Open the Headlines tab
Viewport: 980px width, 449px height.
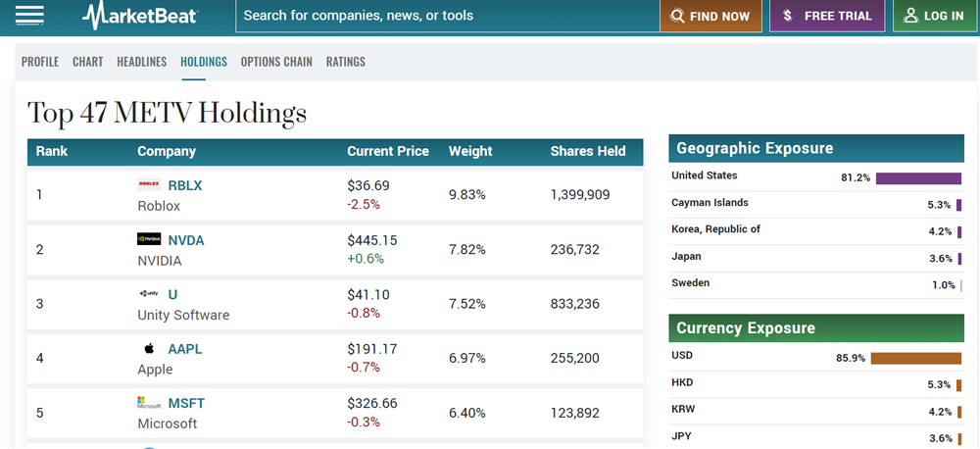[x=142, y=62]
